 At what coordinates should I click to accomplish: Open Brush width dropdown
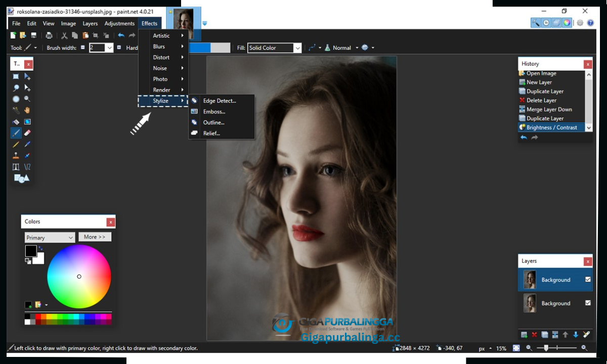(x=110, y=48)
